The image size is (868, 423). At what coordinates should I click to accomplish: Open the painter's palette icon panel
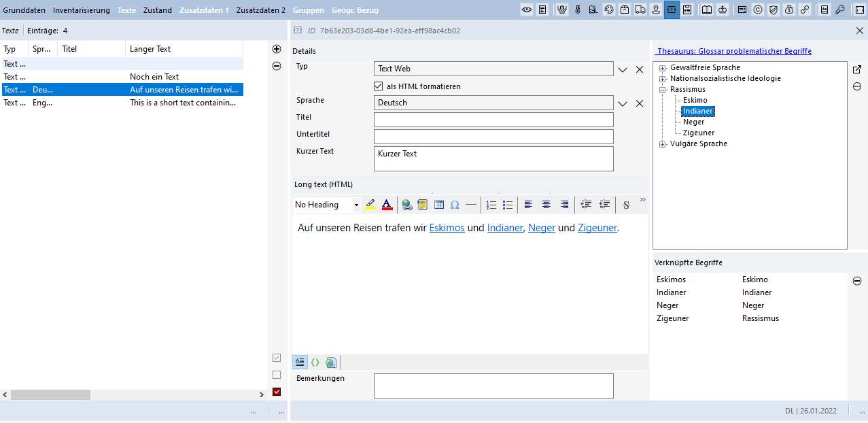[x=608, y=10]
